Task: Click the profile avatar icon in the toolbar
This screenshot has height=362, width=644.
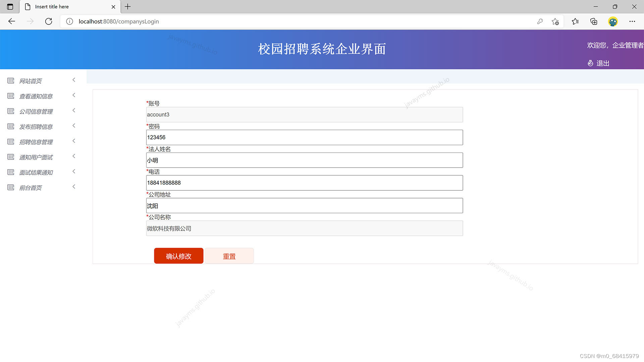Action: point(613,21)
